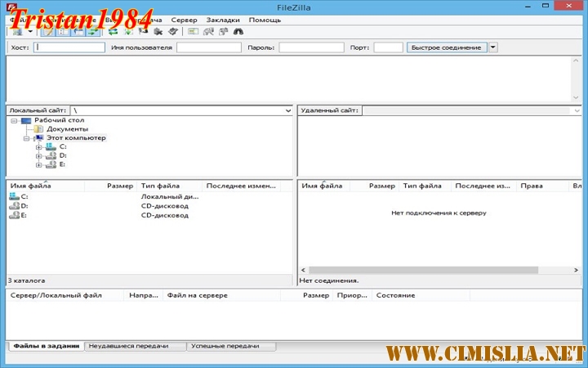Click the binoculars file search icon
Viewport: 588px width, 368px height.
[238, 32]
